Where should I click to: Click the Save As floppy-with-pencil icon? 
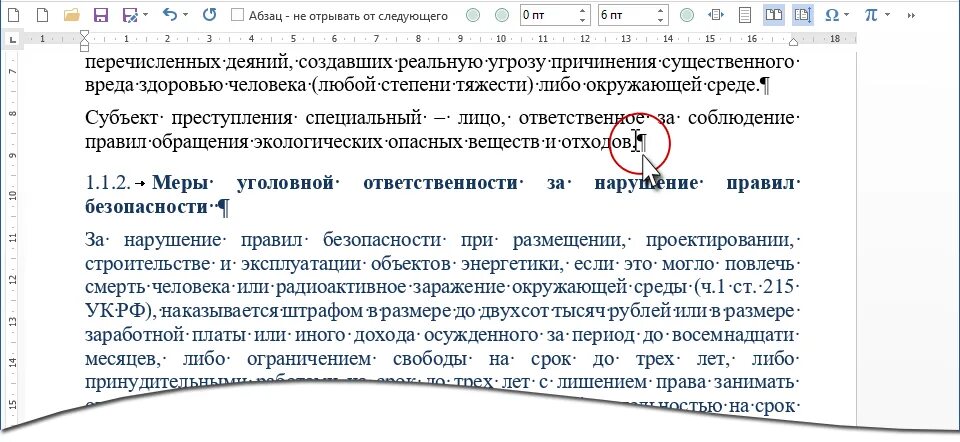coord(130,15)
